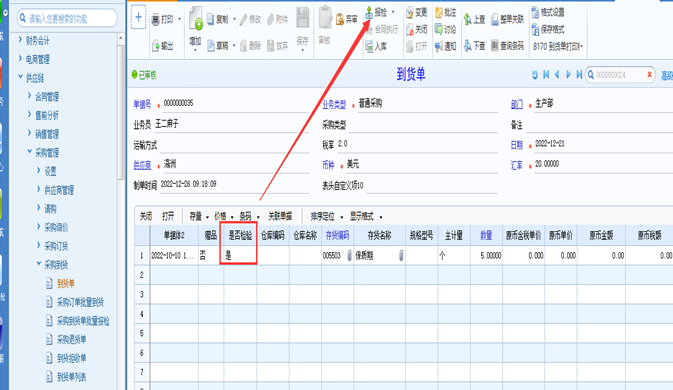
Task: Open the 草稿 dropdown arrow
Action: pos(234,45)
